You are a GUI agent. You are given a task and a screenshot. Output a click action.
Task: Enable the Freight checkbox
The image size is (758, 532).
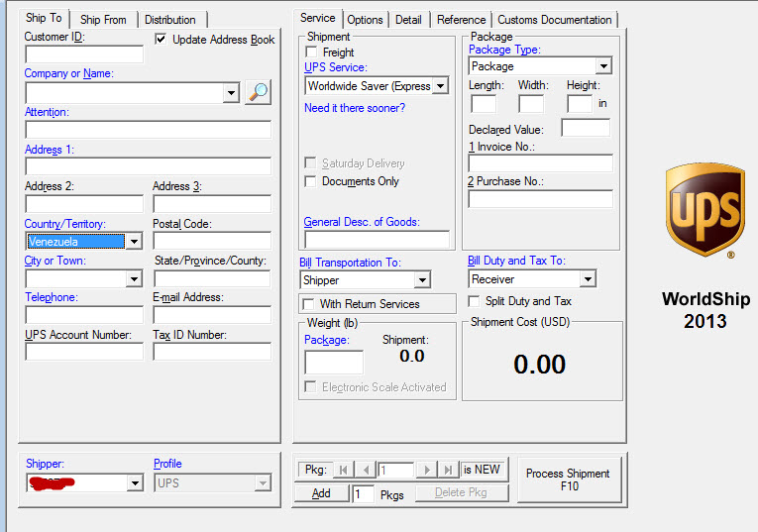coord(312,53)
